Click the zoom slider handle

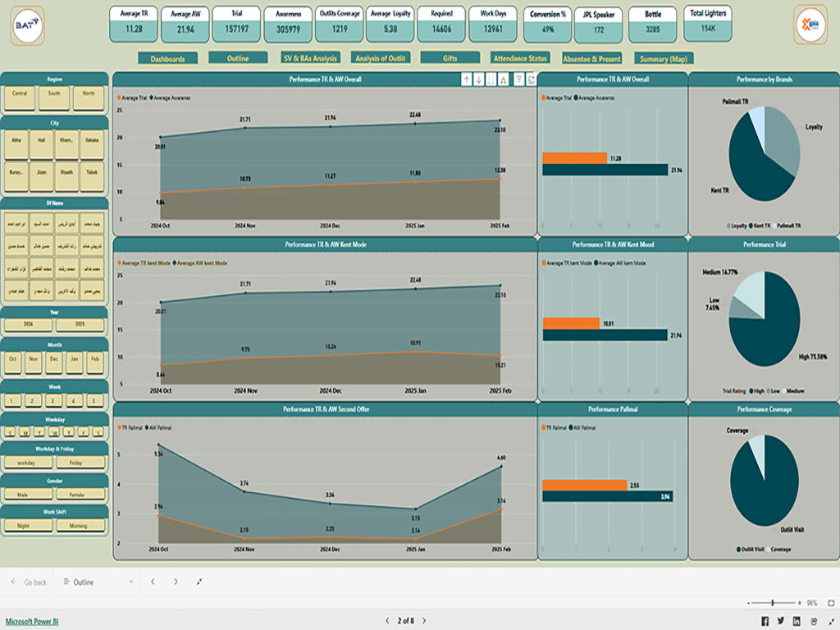point(773,603)
